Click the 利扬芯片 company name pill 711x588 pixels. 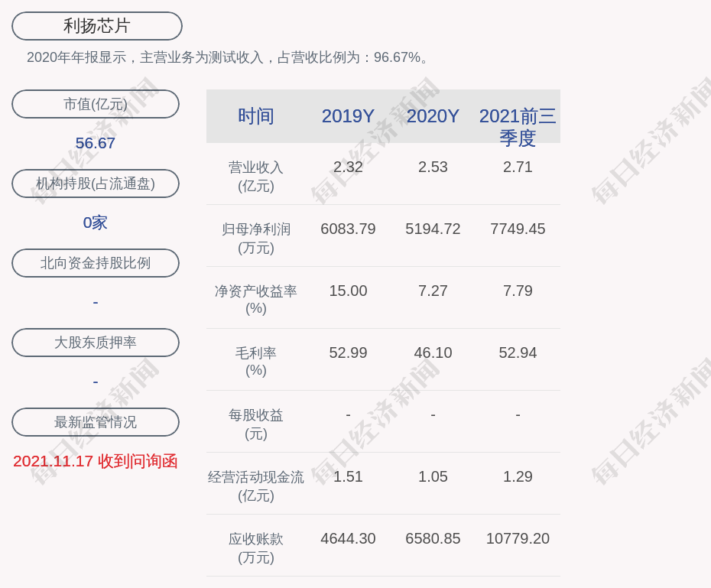point(97,26)
